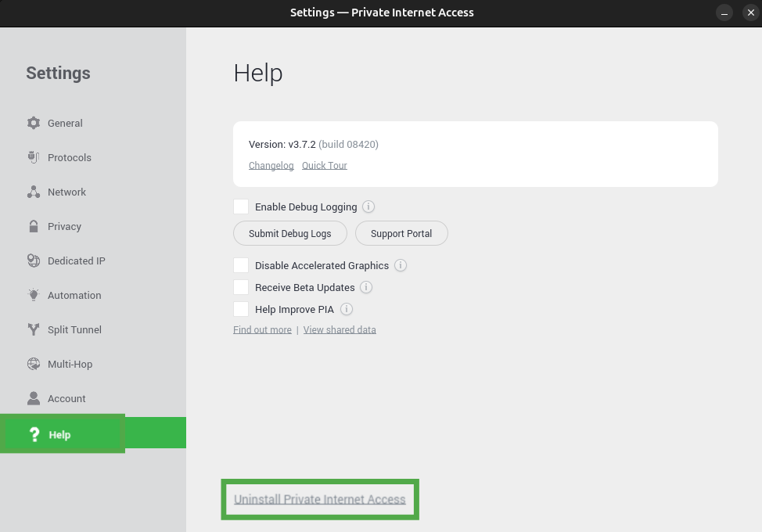Tick the Disable Accelerated Graphics checkbox
Viewport: 762px width, 532px height.
[x=241, y=265]
